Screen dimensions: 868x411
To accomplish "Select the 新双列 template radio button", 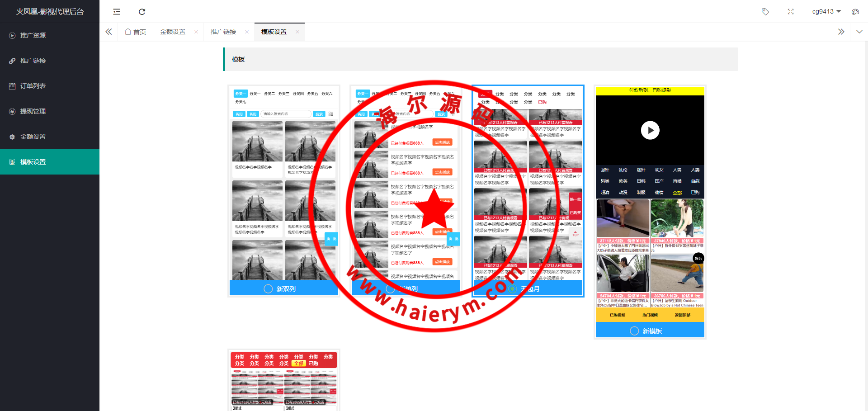I will (x=268, y=289).
